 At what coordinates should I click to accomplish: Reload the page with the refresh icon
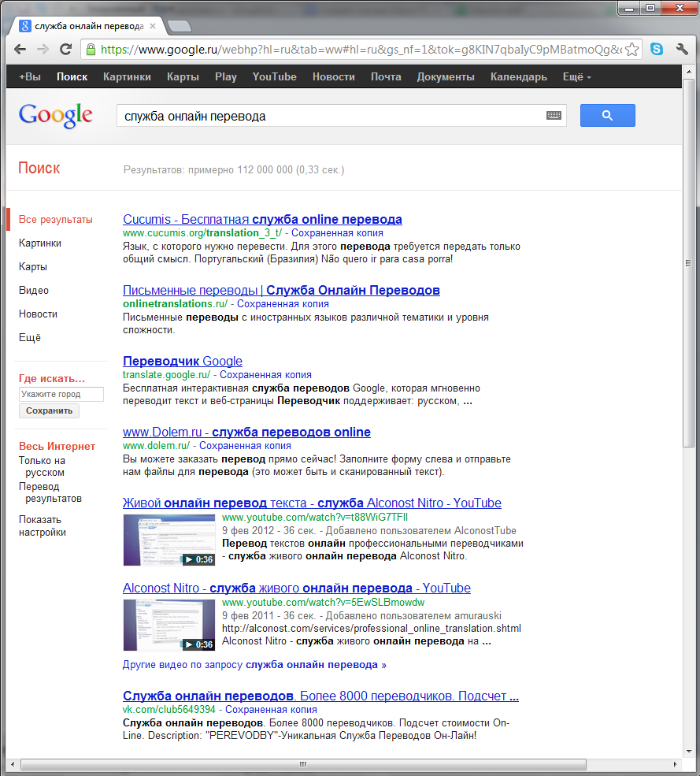point(66,50)
